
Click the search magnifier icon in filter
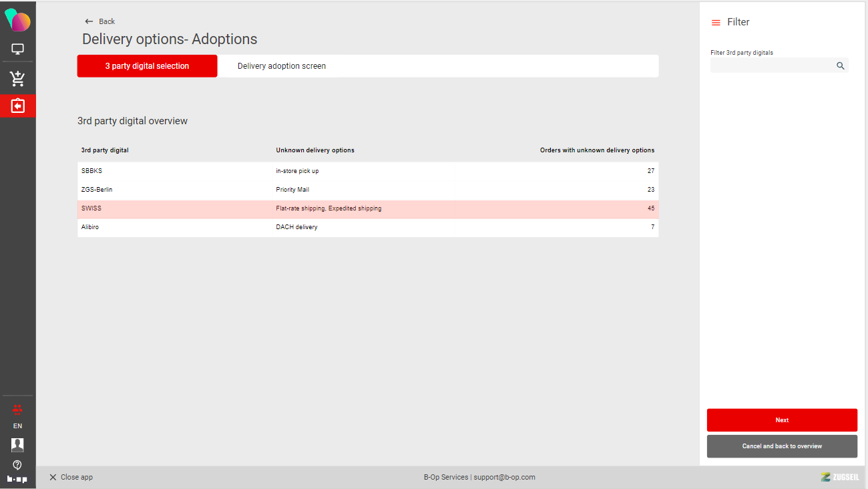(840, 65)
